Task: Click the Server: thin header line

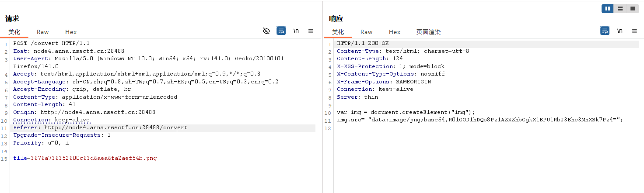Action: point(357,97)
